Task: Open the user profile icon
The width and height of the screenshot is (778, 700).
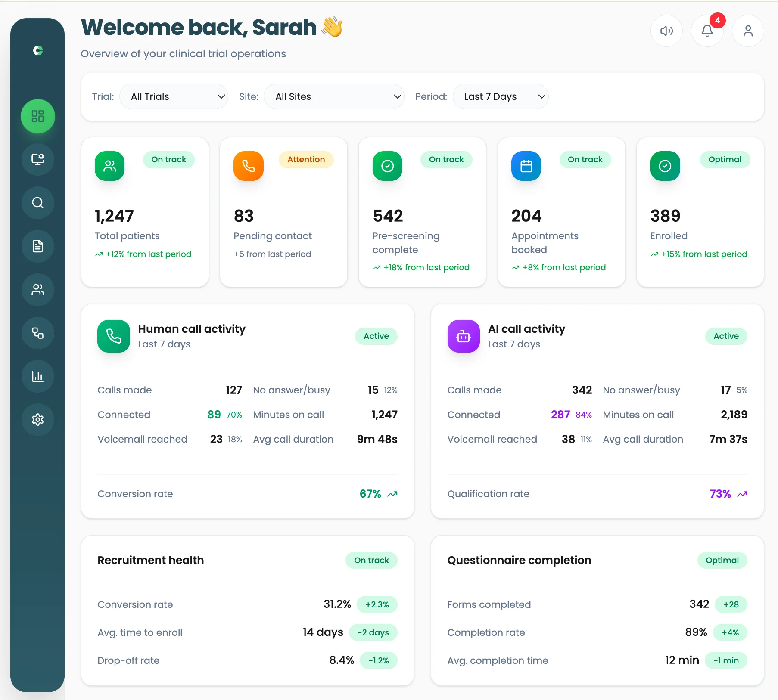Action: coord(748,31)
